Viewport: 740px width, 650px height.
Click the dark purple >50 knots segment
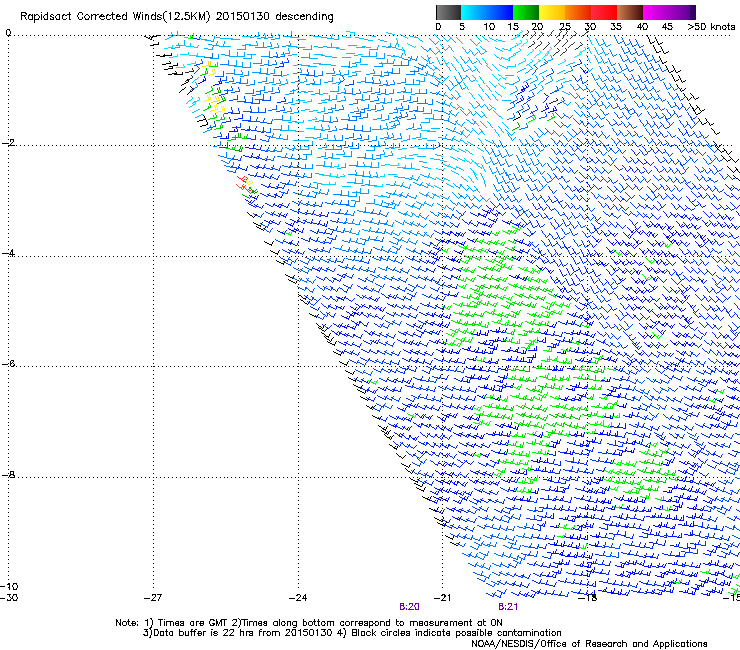click(x=693, y=12)
